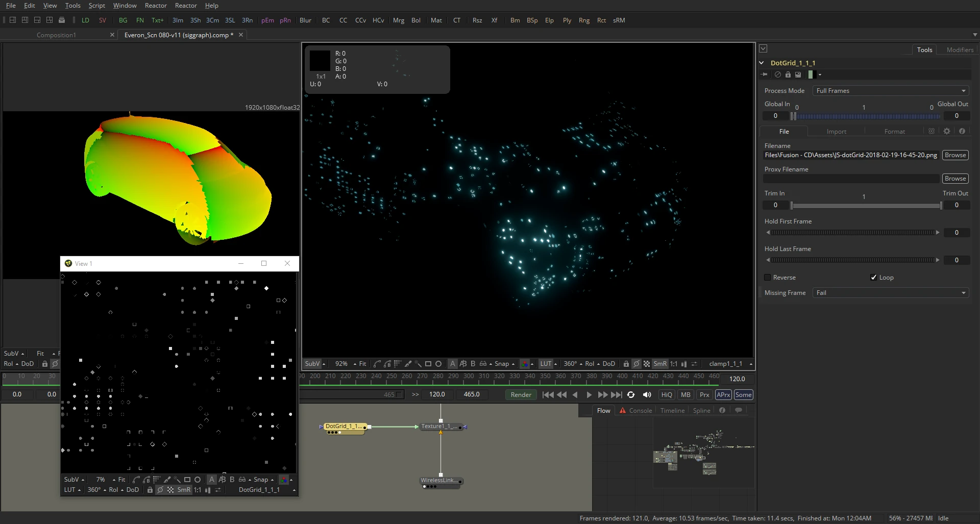Open the Script menu
Screen dimensions: 980x524
(96, 6)
